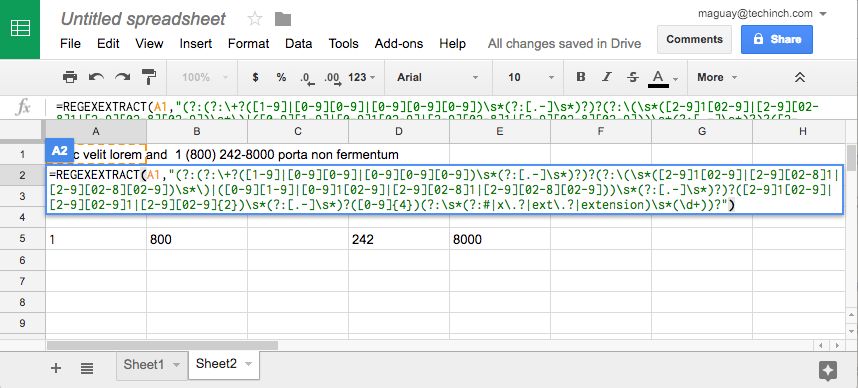
Task: Hide the menus with the double chevron
Action: tap(799, 77)
